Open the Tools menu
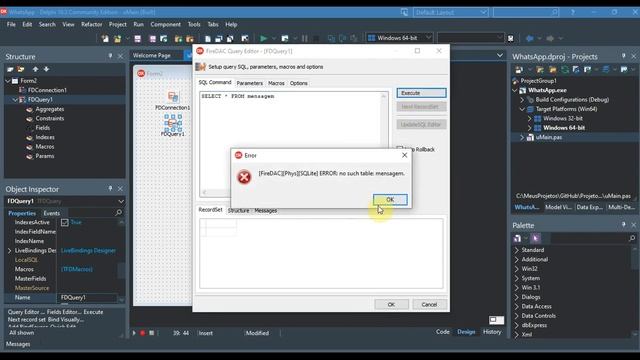This screenshot has width=640, height=360. [194, 24]
